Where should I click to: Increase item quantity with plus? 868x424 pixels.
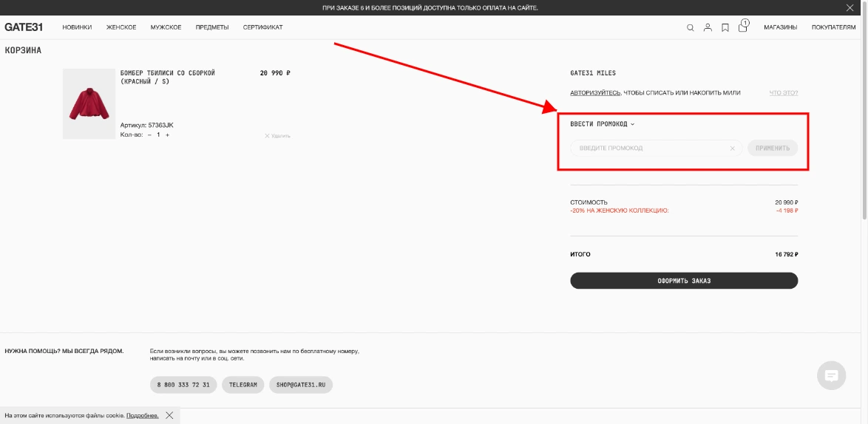pos(167,135)
